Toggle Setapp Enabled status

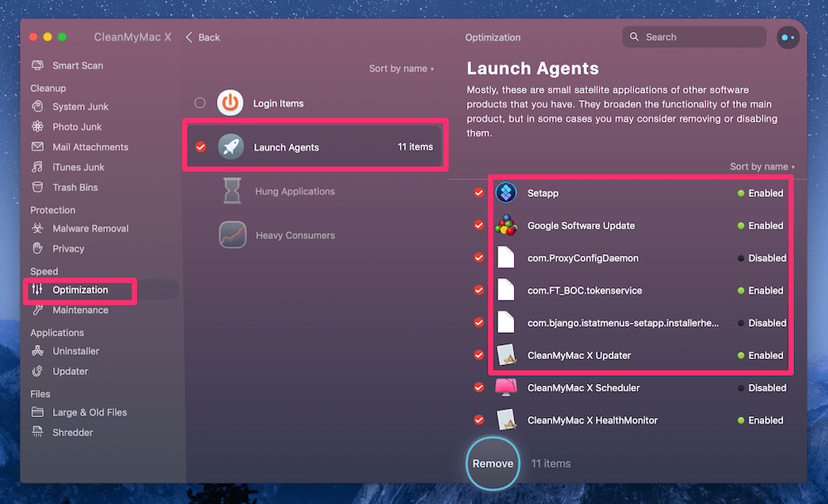760,193
